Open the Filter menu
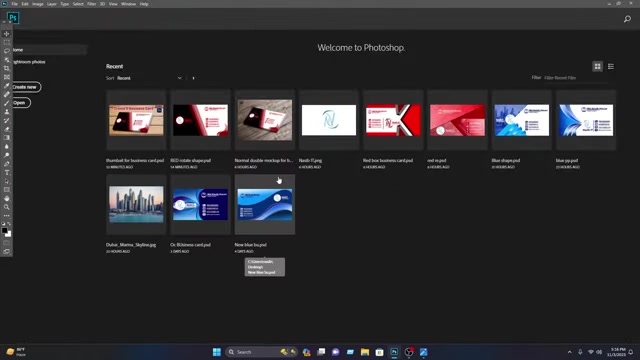The width and height of the screenshot is (640, 360). click(x=91, y=4)
